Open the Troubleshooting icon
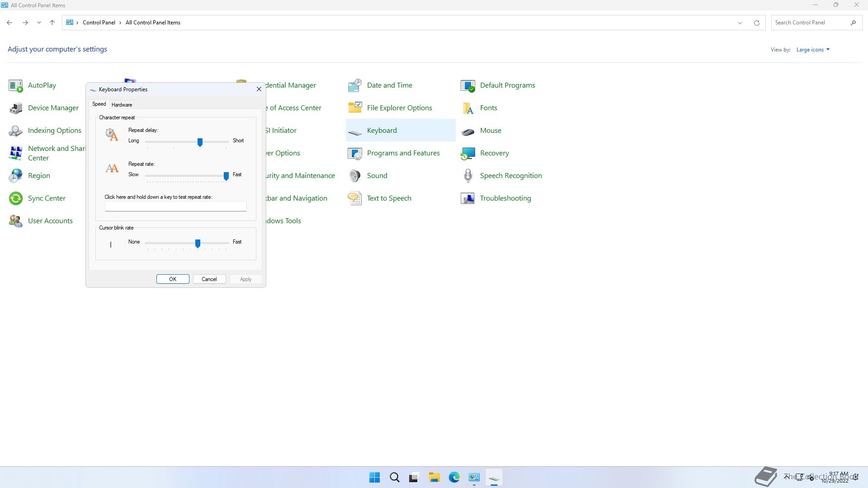Viewport: 868px width, 488px height. pos(468,198)
